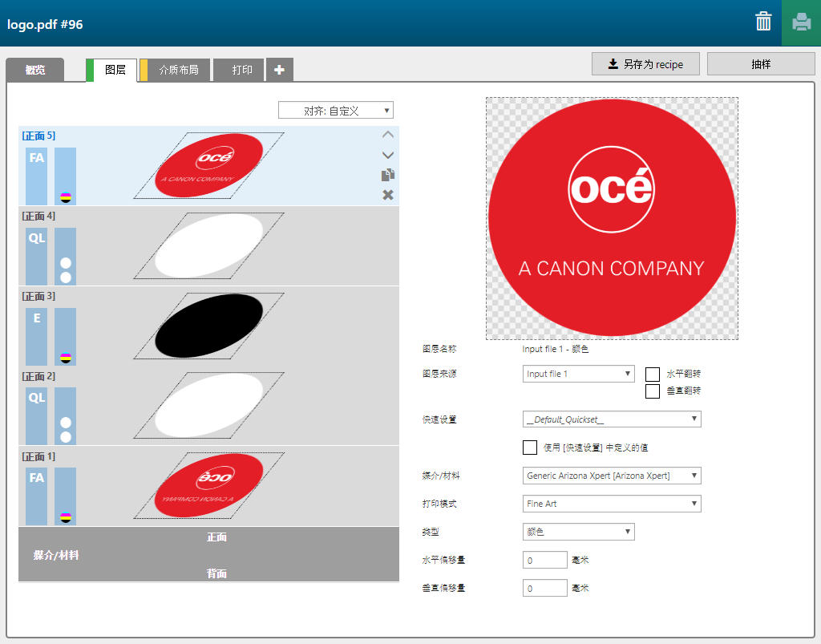Remove layer 正面 5 with the X icon
The image size is (821, 644).
coord(387,195)
